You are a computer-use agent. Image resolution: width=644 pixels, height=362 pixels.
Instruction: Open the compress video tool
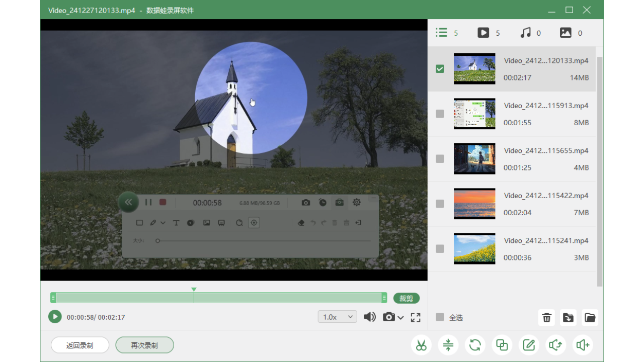pyautogui.click(x=448, y=345)
